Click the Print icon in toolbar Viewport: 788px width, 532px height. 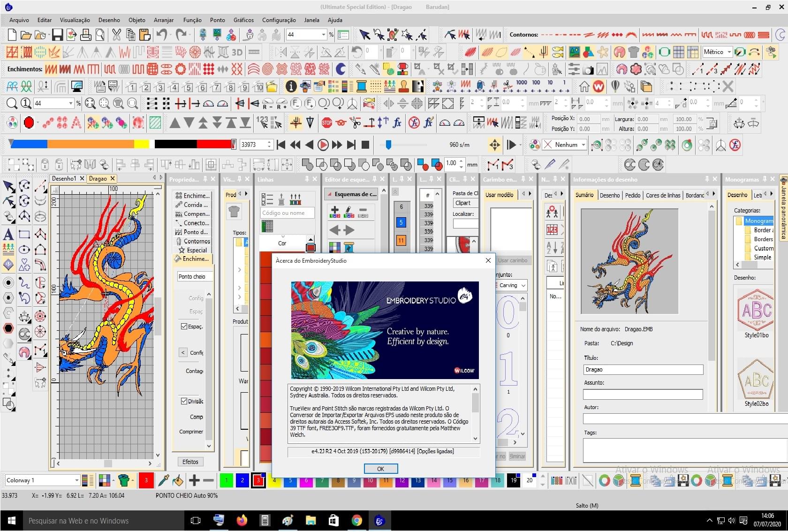[x=86, y=35]
